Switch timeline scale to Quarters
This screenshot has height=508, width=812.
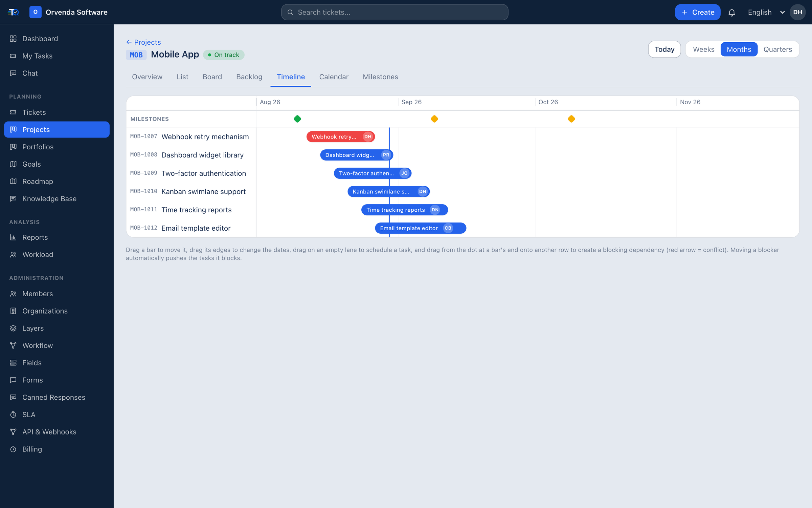click(777, 49)
